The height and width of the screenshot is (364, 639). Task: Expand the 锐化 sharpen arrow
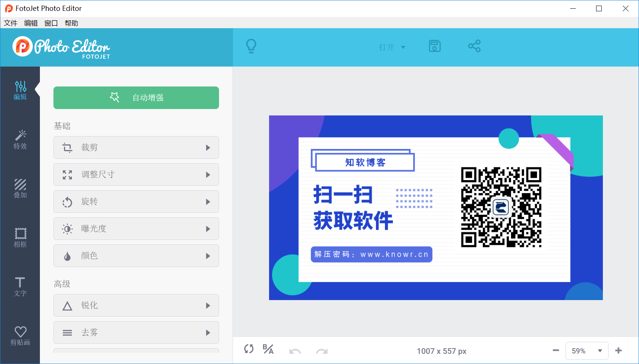208,306
